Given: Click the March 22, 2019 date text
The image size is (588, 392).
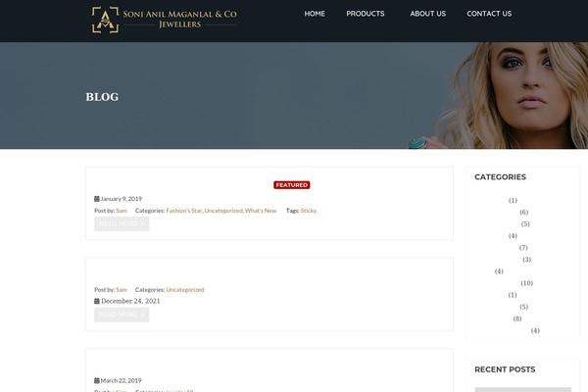Looking at the screenshot, I should coord(122,381).
